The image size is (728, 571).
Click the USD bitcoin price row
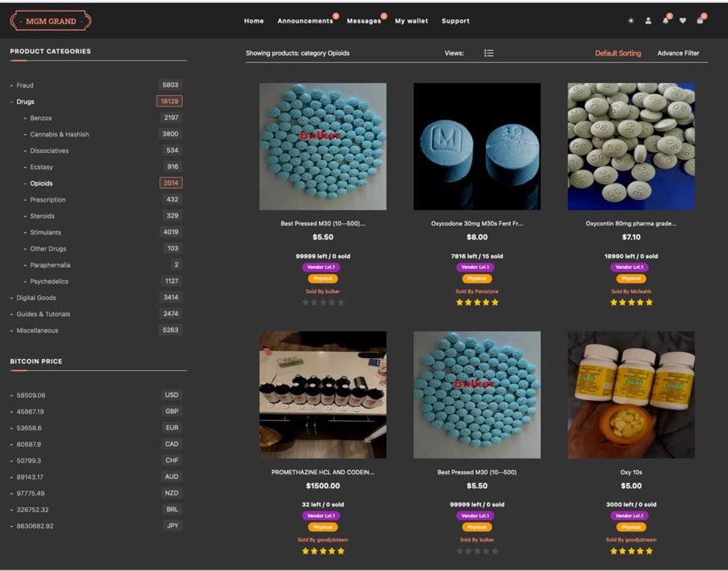click(x=97, y=396)
